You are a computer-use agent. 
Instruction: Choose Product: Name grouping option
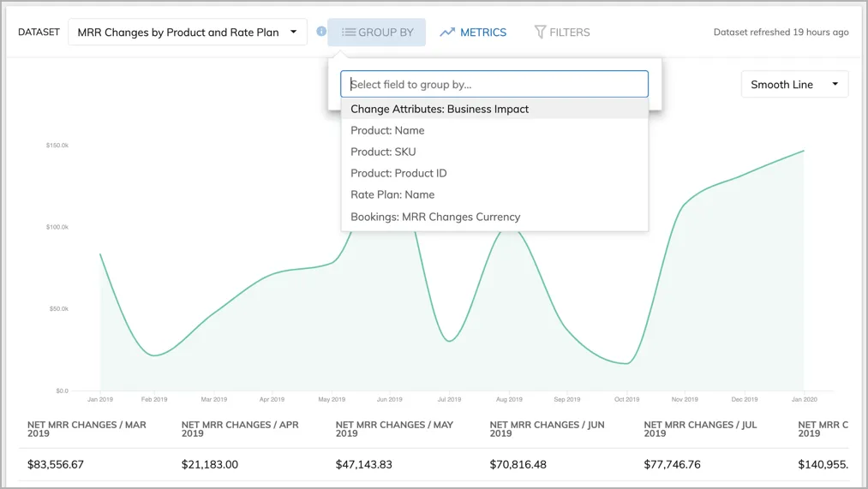(494, 130)
